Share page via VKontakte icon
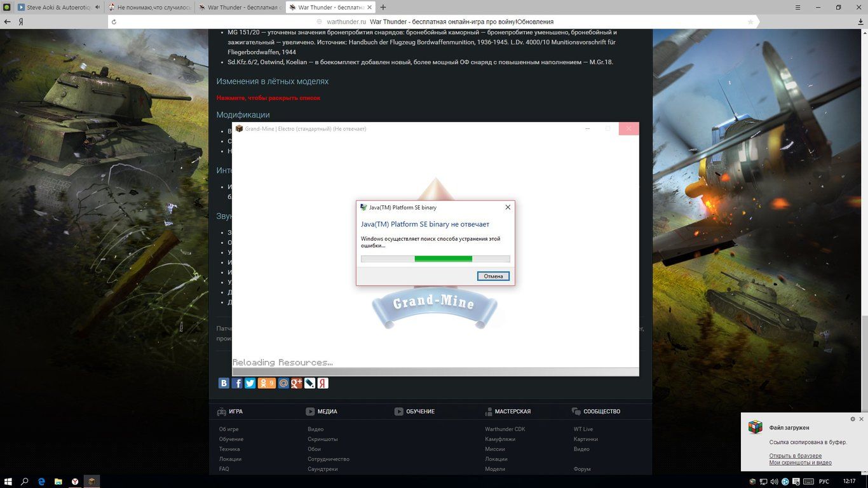Viewport: 868px width, 488px height. pos(224,383)
